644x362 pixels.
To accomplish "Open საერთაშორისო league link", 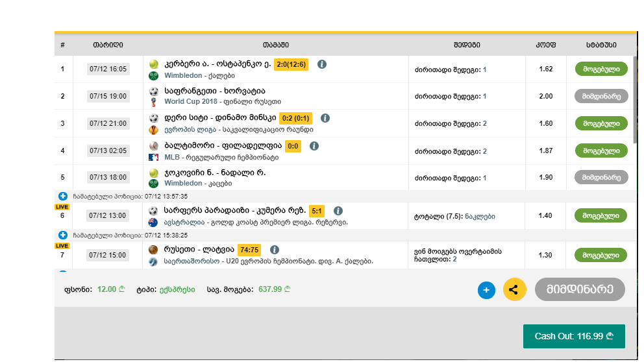I will (x=192, y=261).
